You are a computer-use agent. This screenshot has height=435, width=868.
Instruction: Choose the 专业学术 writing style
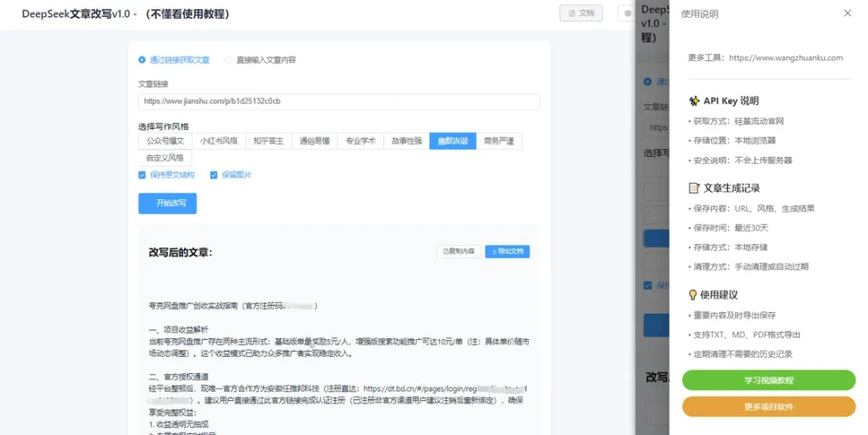point(360,141)
